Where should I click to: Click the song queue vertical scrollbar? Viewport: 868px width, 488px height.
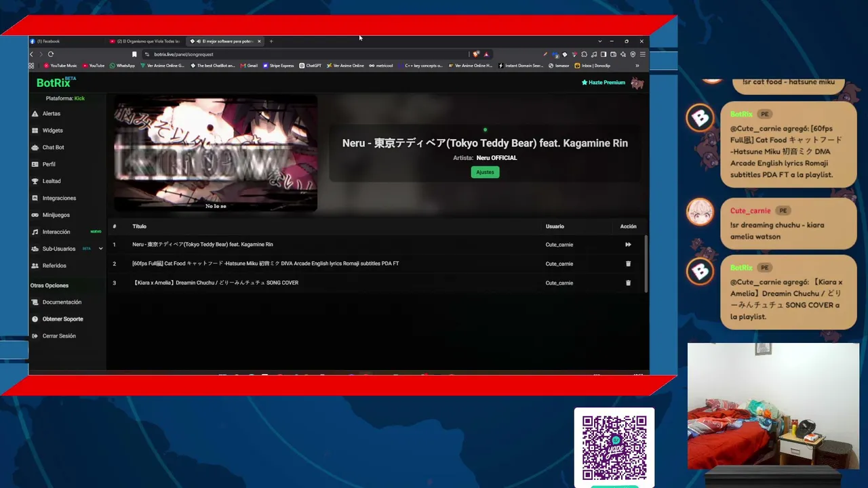tap(646, 264)
